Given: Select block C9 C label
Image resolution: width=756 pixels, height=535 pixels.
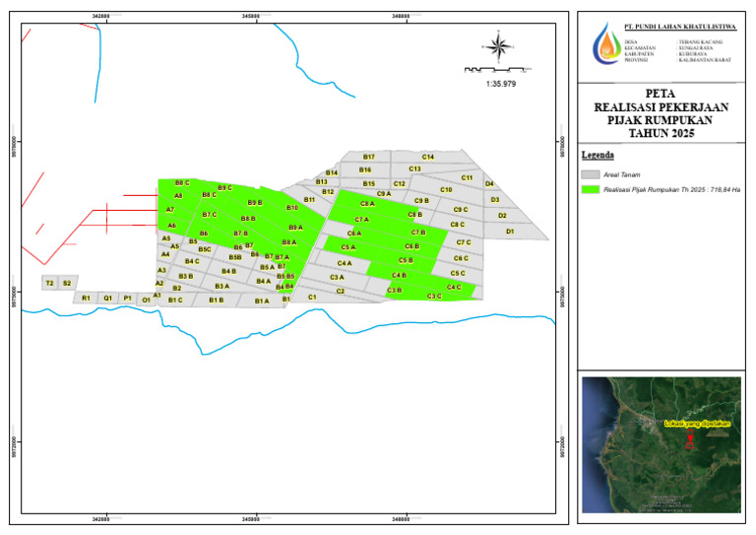Looking at the screenshot, I should click(x=461, y=209).
